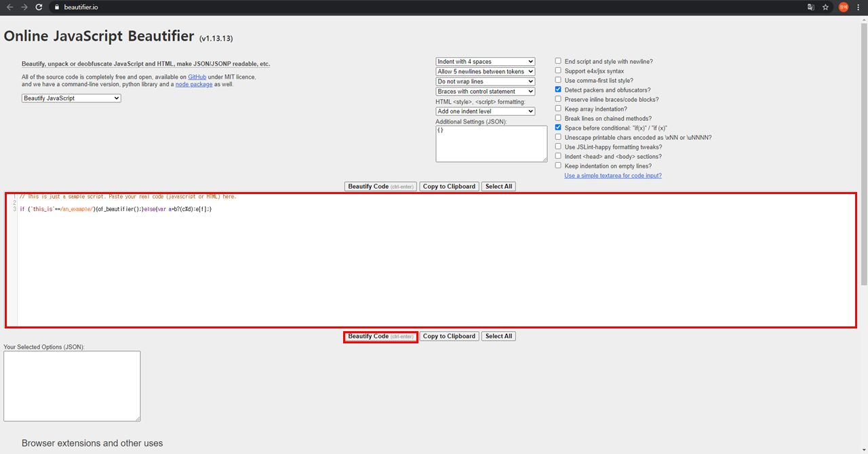
Task: Open Braces with control statement dropdown
Action: [x=485, y=92]
